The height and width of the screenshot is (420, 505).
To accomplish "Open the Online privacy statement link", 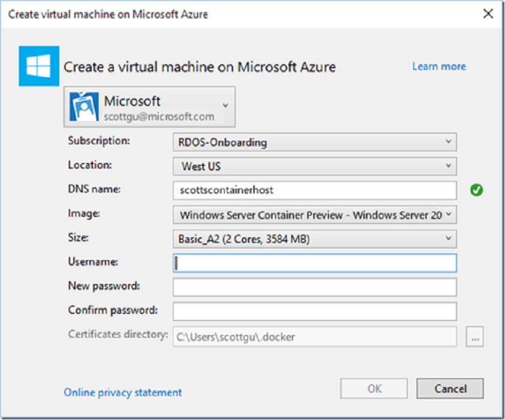I will (123, 392).
